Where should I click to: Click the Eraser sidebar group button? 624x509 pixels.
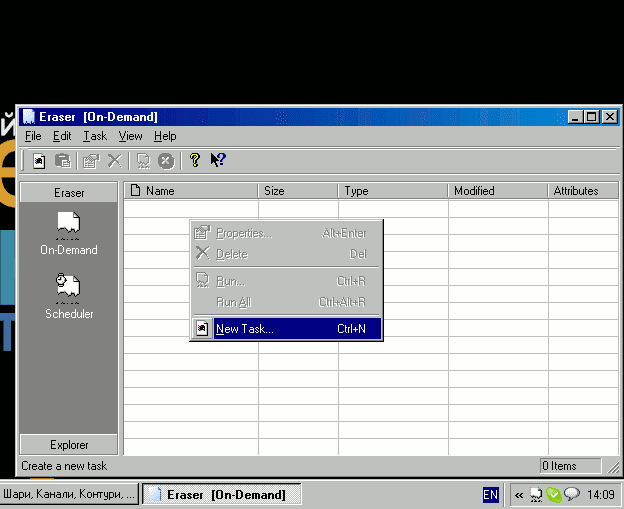[x=69, y=193]
